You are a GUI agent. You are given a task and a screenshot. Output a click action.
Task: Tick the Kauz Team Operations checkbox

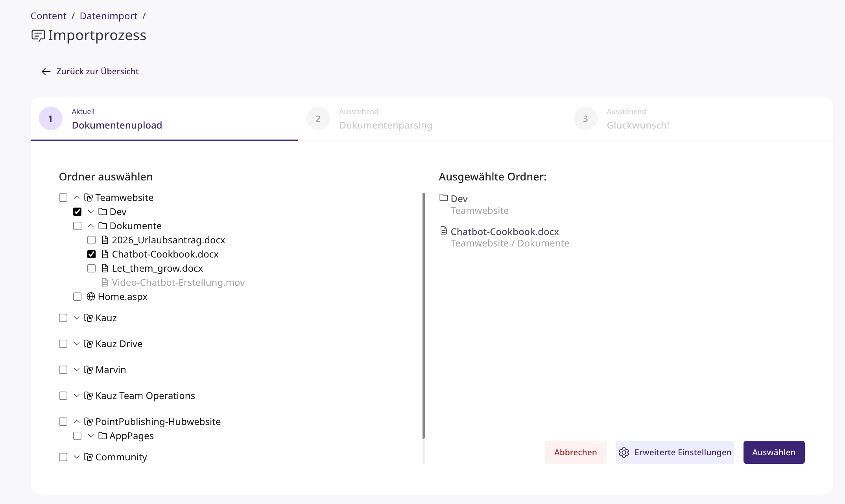point(63,395)
